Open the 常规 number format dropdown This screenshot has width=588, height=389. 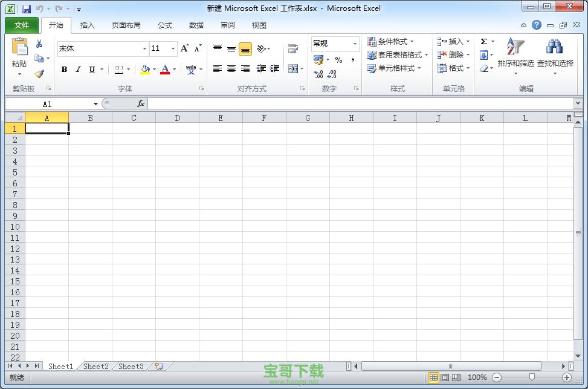(355, 44)
